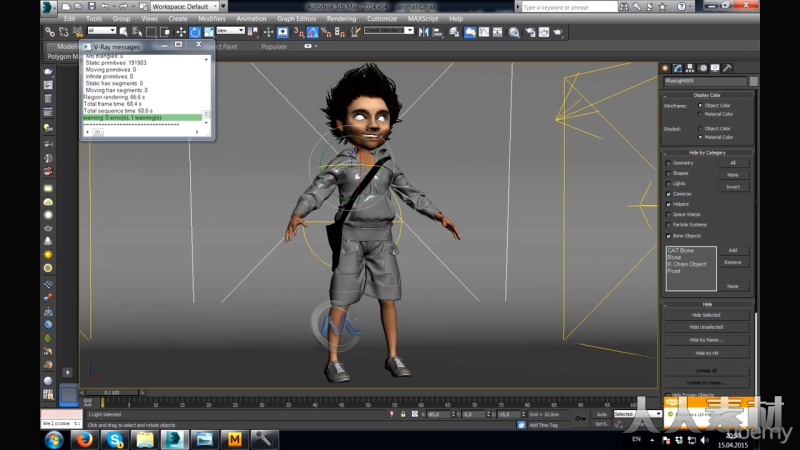Click the V-Ray messages vertical scrollbar

pyautogui.click(x=206, y=90)
